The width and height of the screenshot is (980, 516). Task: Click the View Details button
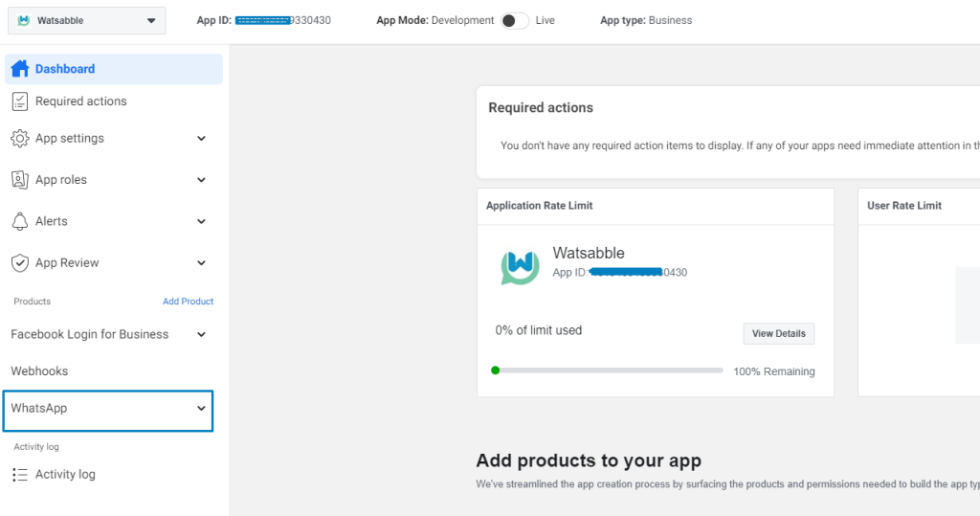point(779,333)
